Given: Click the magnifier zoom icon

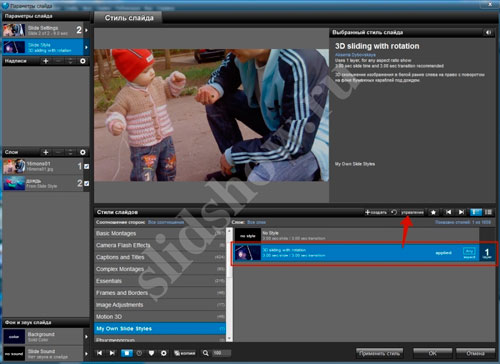Looking at the screenshot, I should (x=206, y=353).
